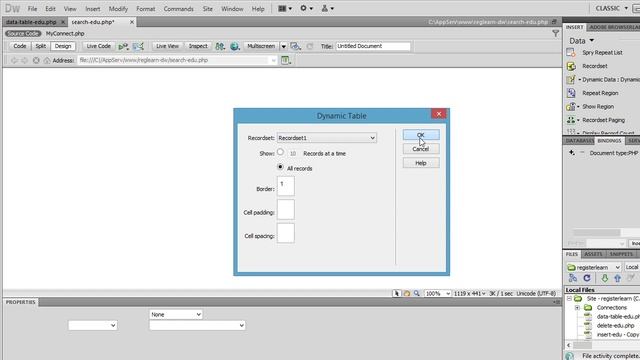
Task: Click the Title text field
Action: [373, 46]
